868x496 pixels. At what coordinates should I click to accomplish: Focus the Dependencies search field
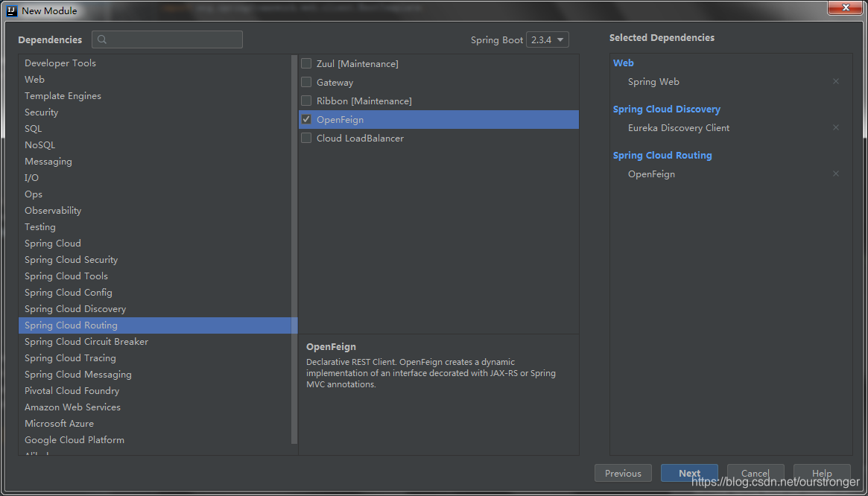(x=167, y=40)
